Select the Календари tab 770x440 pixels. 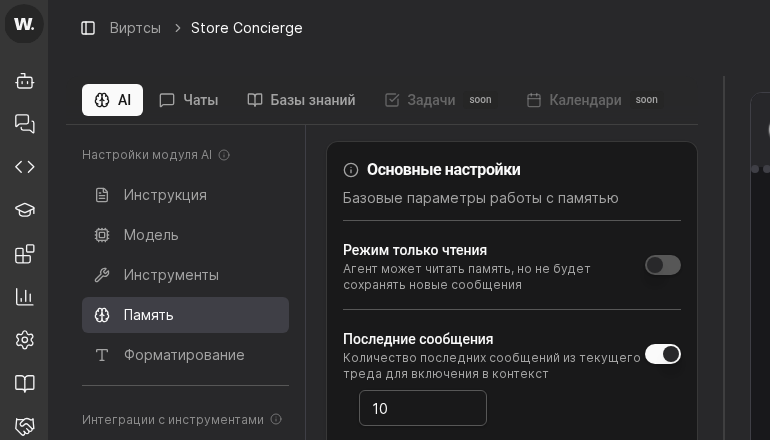coord(574,100)
